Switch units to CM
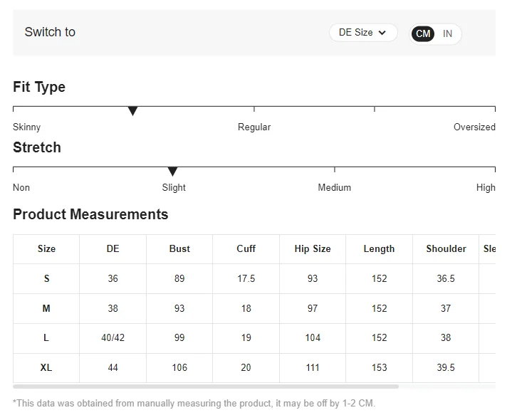This screenshot has height=420, width=512. [423, 33]
